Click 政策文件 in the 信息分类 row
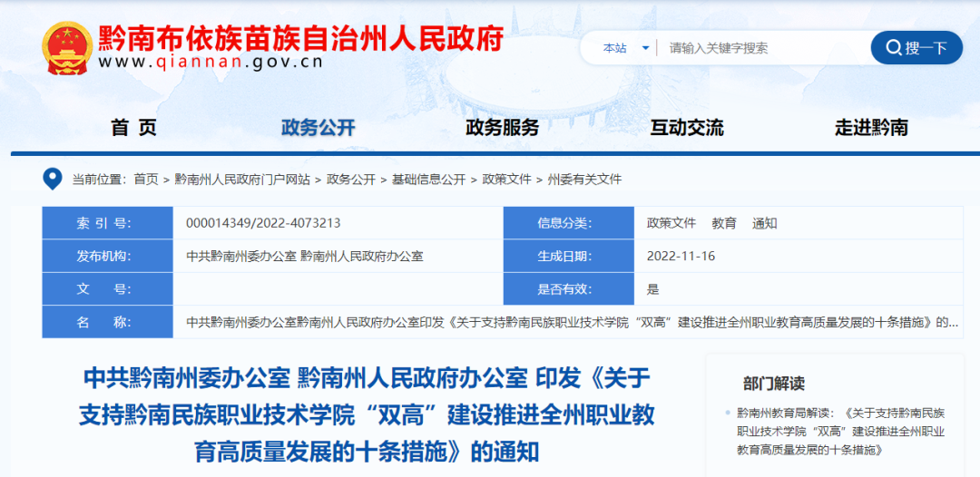Viewport: 980px width, 477px height. coord(671,223)
